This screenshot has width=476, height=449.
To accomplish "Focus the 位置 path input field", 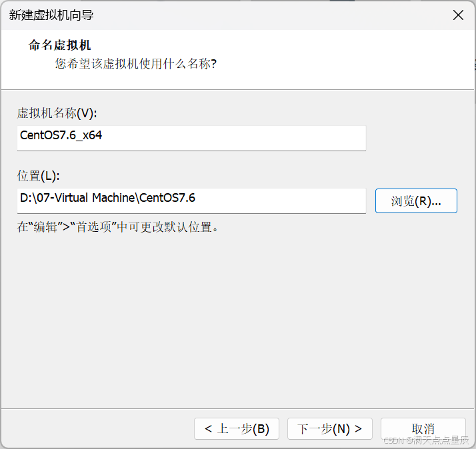I will coord(191,201).
